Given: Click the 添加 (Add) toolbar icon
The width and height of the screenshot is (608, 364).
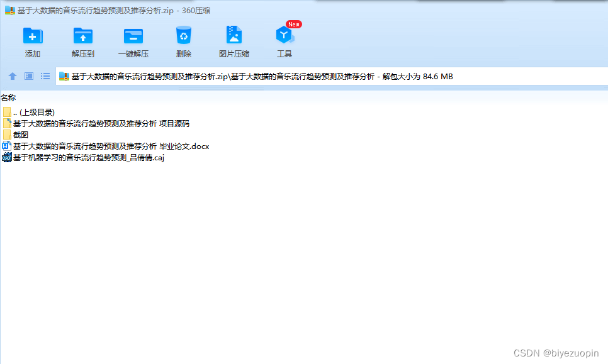Looking at the screenshot, I should [33, 36].
